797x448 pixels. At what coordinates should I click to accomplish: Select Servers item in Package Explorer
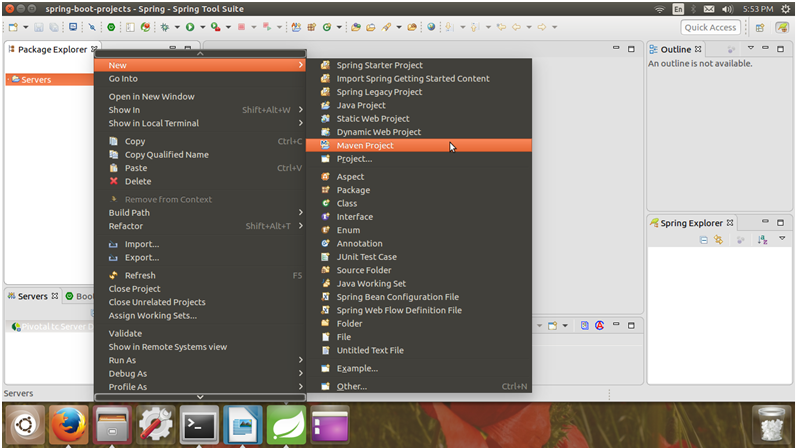tap(36, 80)
